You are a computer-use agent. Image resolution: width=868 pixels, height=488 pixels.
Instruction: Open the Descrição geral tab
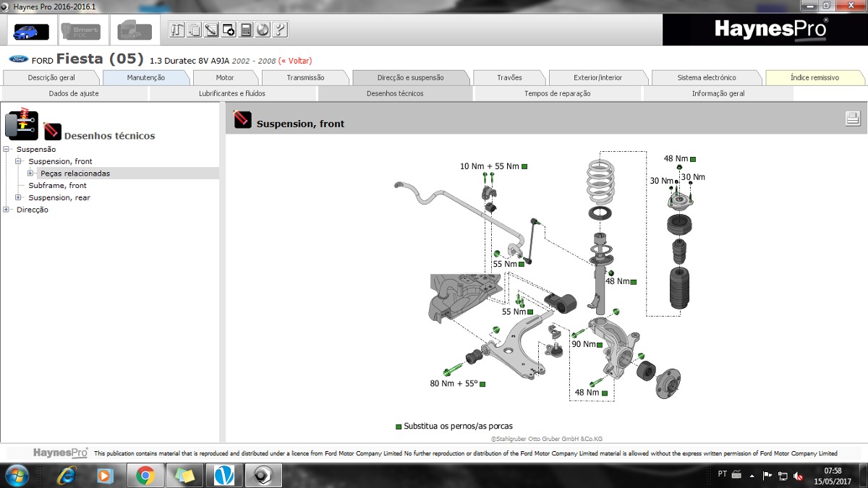[51, 77]
